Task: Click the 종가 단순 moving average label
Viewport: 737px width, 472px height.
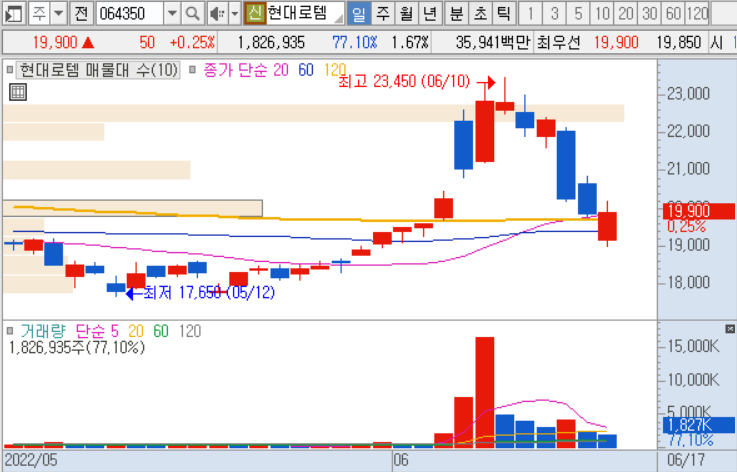Action: (x=235, y=70)
